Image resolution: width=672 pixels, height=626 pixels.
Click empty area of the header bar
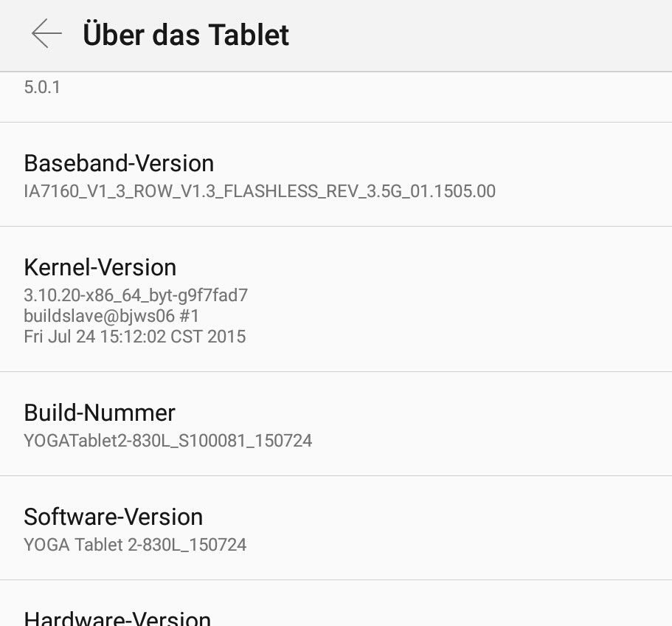point(480,35)
